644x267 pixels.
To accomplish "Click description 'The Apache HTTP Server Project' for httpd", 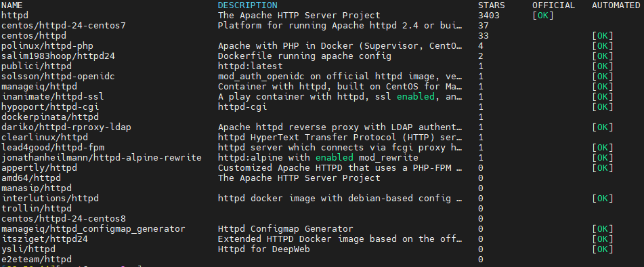I will (299, 16).
